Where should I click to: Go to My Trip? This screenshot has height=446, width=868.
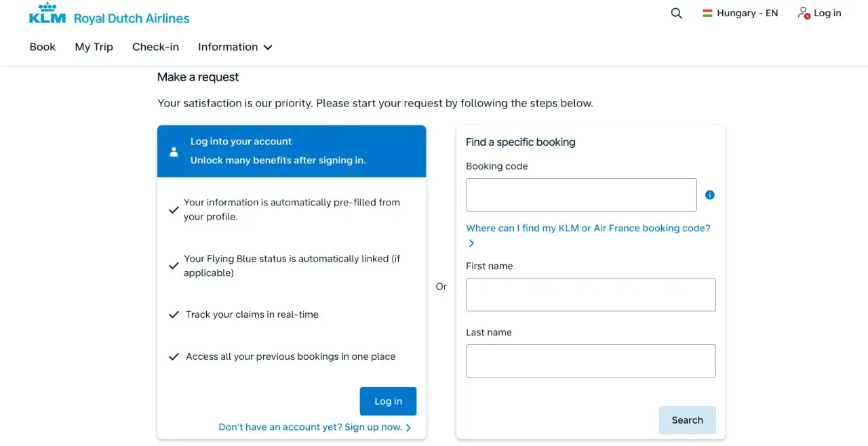click(x=94, y=47)
